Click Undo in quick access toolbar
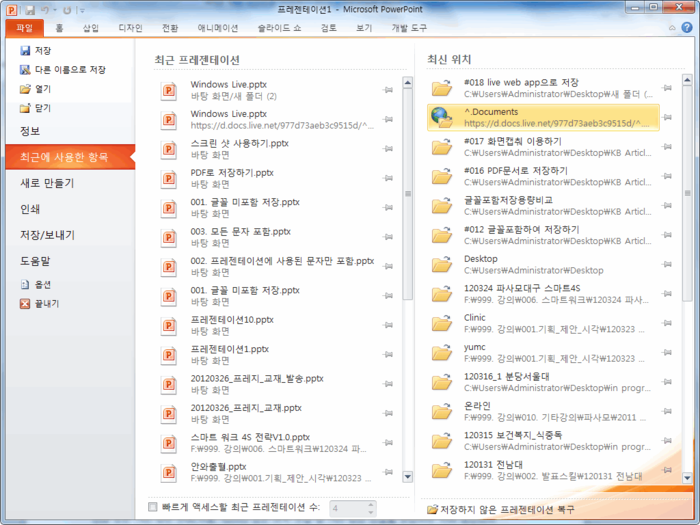Screen dimensions: 700x525 pyautogui.click(x=45, y=10)
